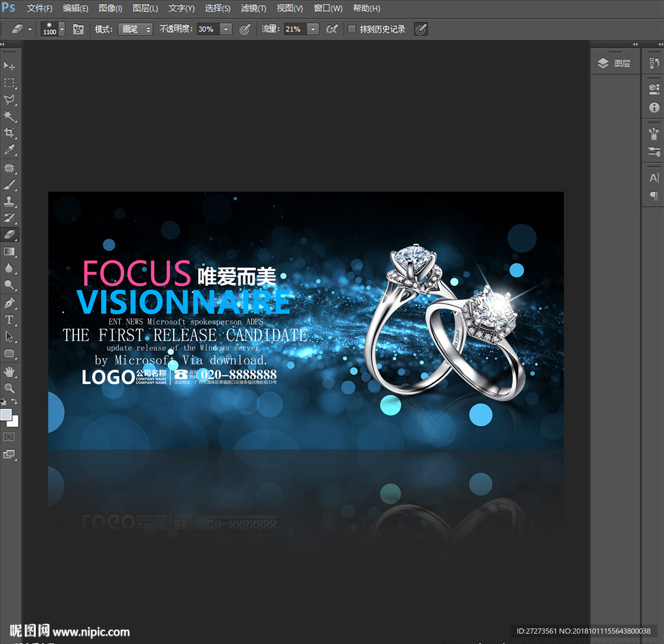Open the 滤镜(T) menu
Screen dimensions: 664x644
(254, 8)
